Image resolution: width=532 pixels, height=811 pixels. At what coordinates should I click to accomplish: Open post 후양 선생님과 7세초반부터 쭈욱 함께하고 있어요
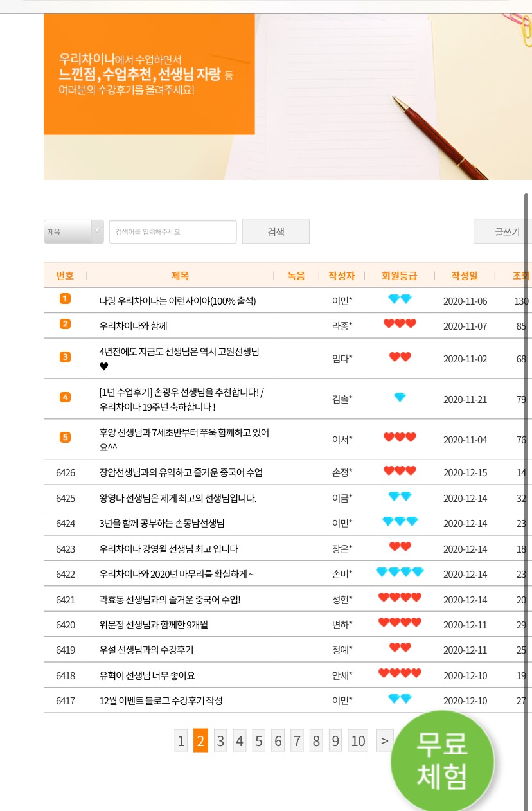184,440
